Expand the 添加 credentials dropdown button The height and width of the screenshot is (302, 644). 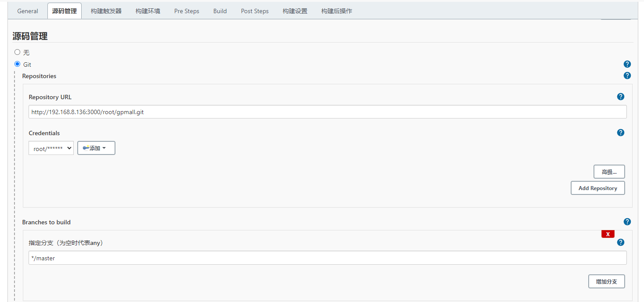(x=96, y=148)
